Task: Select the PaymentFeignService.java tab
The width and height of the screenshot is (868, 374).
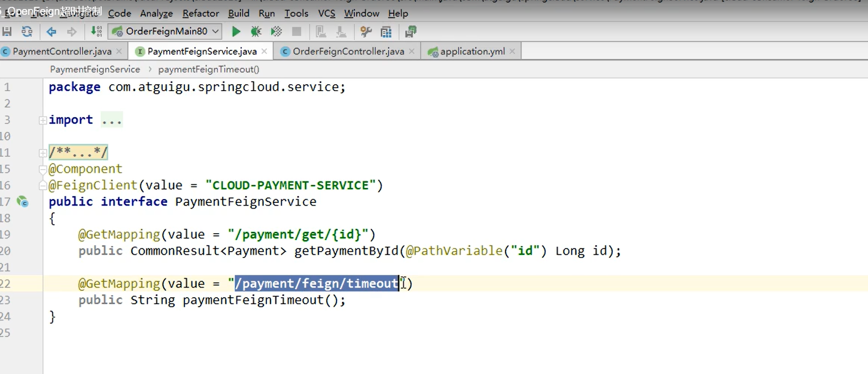Action: pyautogui.click(x=201, y=51)
